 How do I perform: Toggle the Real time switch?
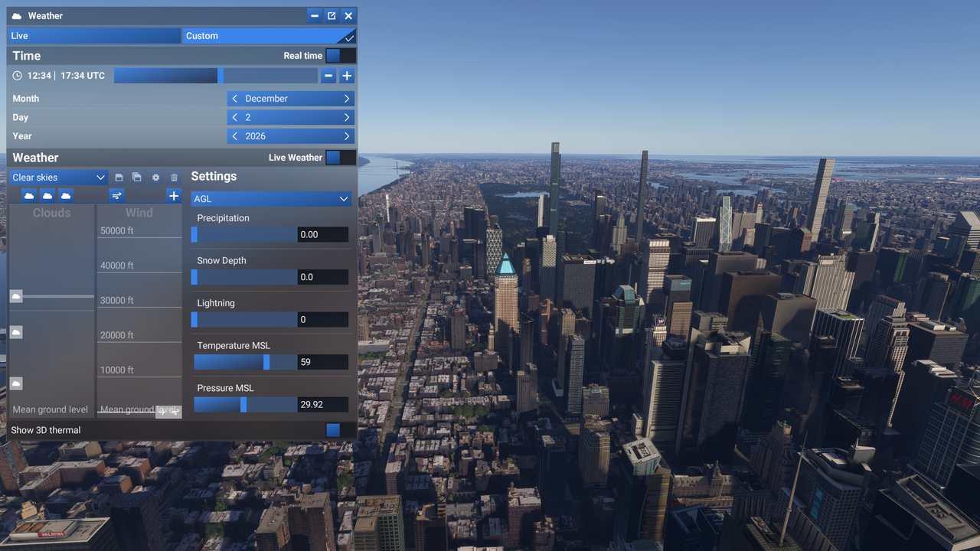tap(340, 56)
